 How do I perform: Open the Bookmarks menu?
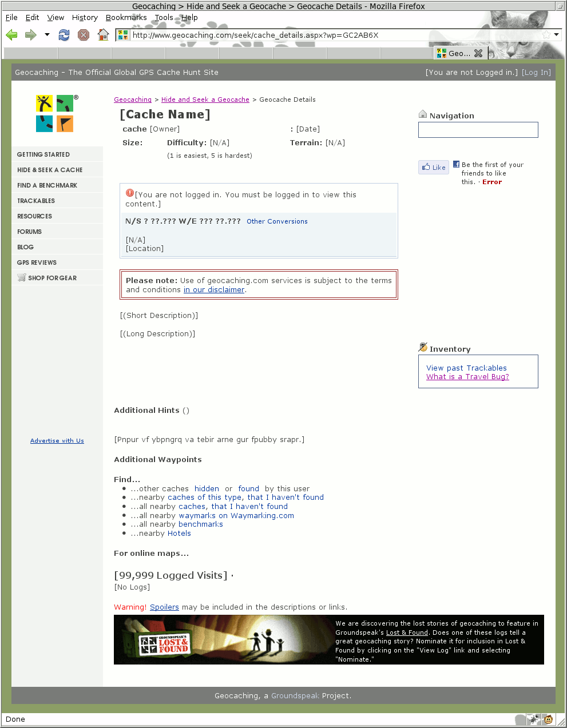coord(126,17)
